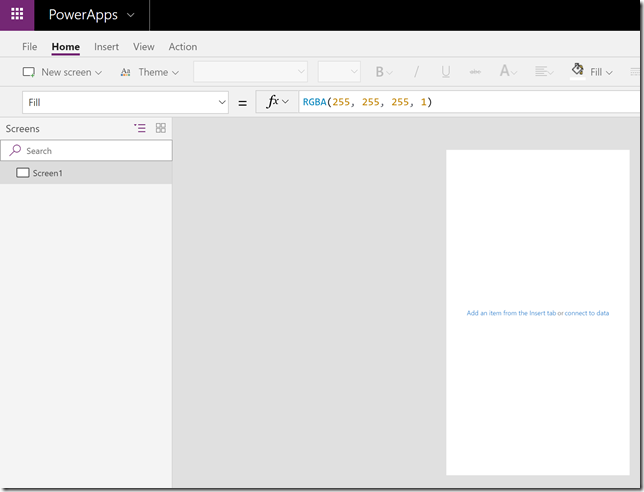Open the PowerApps title dropdown chevron
The height and width of the screenshot is (492, 644).
point(131,15)
